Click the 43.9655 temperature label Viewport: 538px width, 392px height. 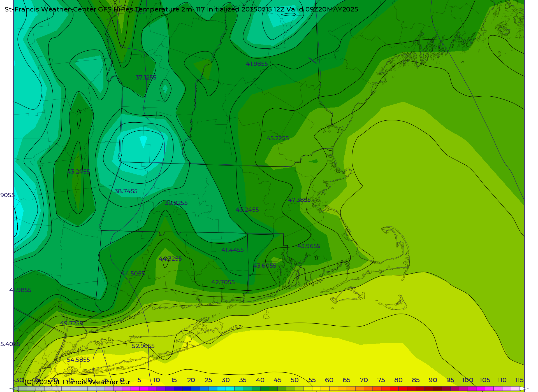pyautogui.click(x=309, y=246)
